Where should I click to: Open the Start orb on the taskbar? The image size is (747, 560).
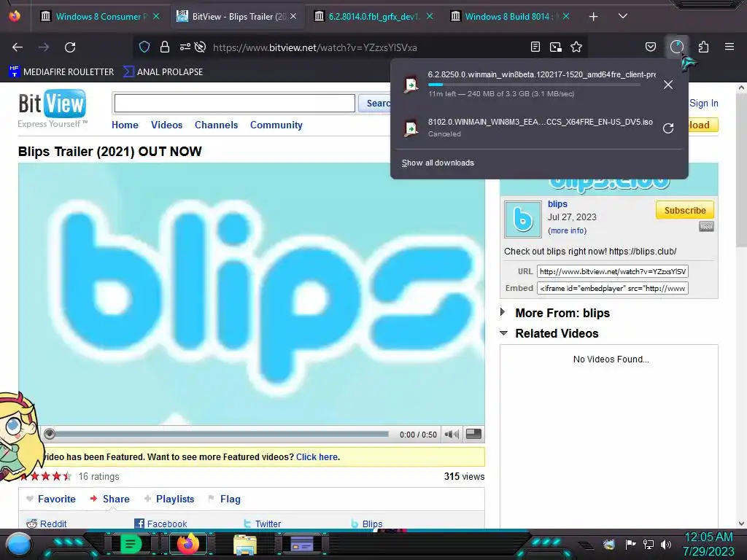18,544
